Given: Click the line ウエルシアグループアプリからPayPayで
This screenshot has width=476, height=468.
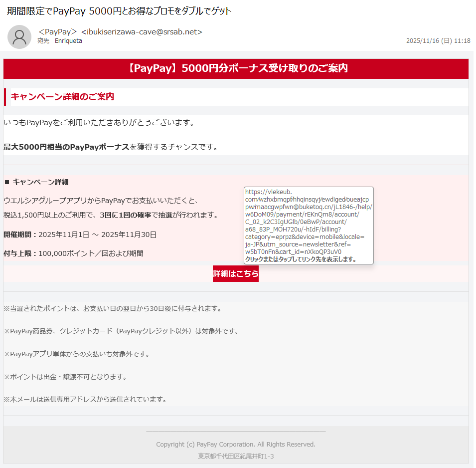Looking at the screenshot, I should [x=101, y=201].
